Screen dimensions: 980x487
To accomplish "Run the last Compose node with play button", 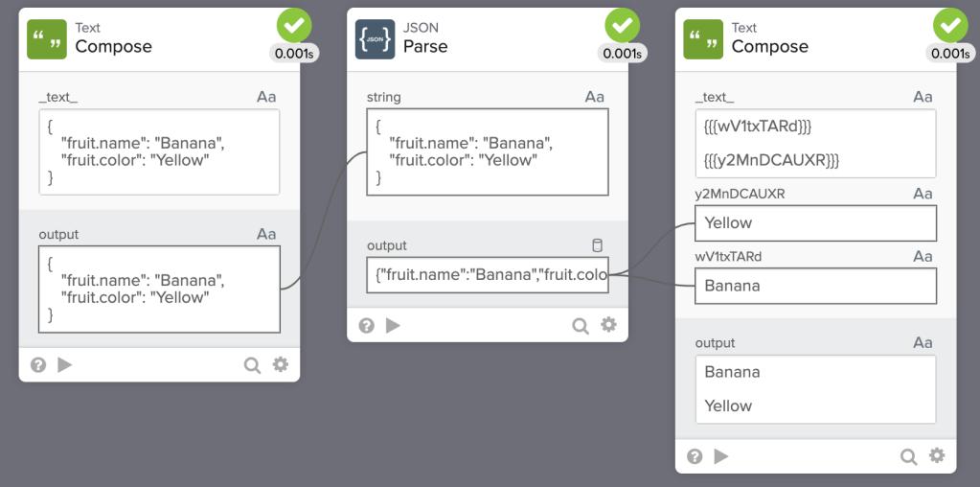I will pyautogui.click(x=721, y=456).
